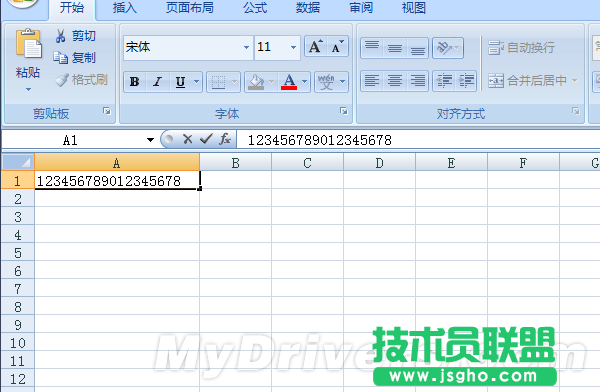Align text left
Image resolution: width=600 pixels, height=392 pixels.
[x=372, y=81]
